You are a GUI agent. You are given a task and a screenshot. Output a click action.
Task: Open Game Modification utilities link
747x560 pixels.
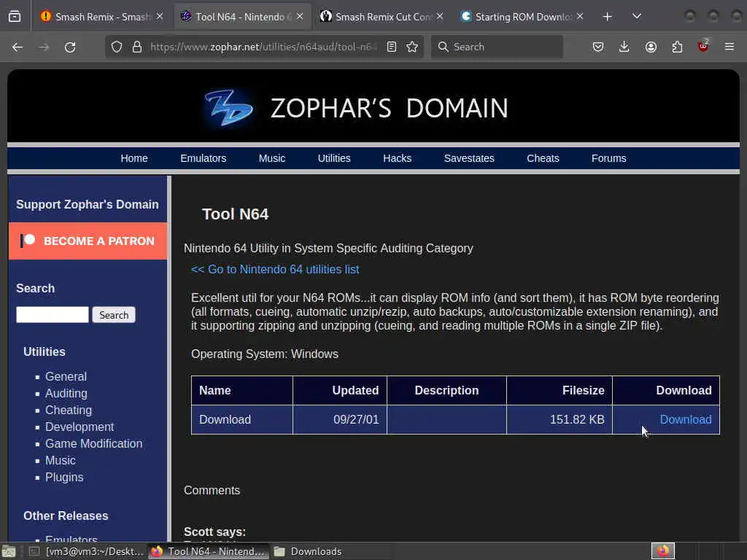click(94, 443)
